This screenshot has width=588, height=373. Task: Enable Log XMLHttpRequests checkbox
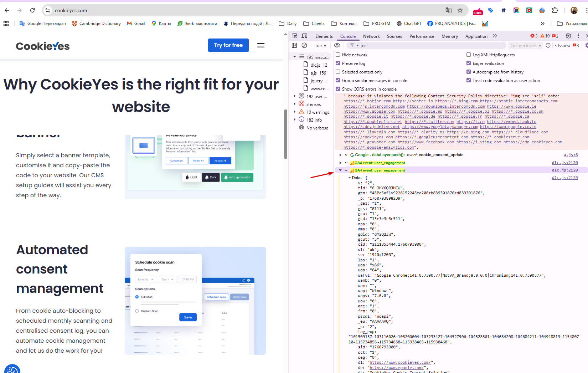(x=469, y=55)
